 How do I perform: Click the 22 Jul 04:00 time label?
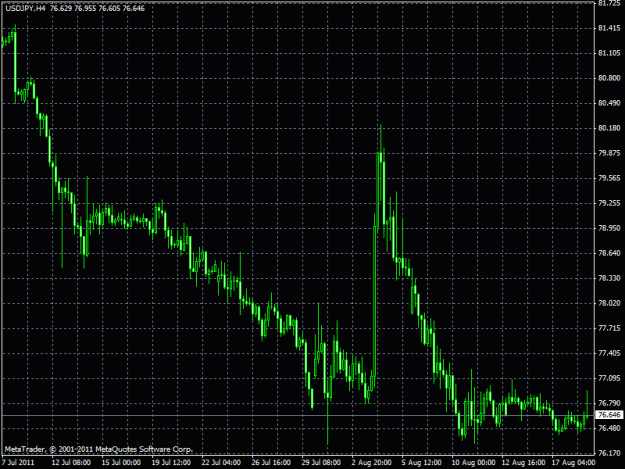pos(221,463)
